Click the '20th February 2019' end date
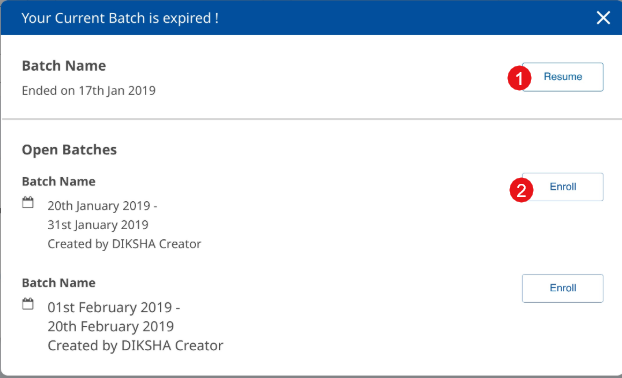 coord(111,326)
